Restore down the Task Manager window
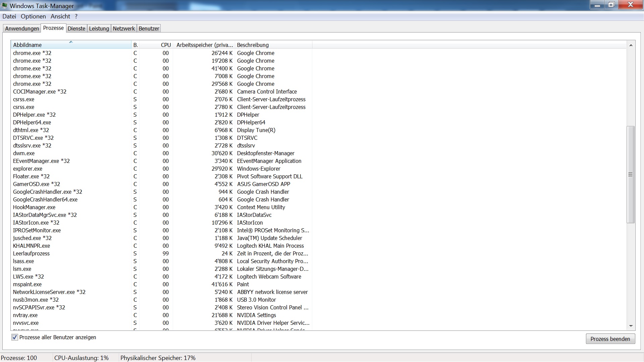Image resolution: width=644 pixels, height=362 pixels. point(611,5)
